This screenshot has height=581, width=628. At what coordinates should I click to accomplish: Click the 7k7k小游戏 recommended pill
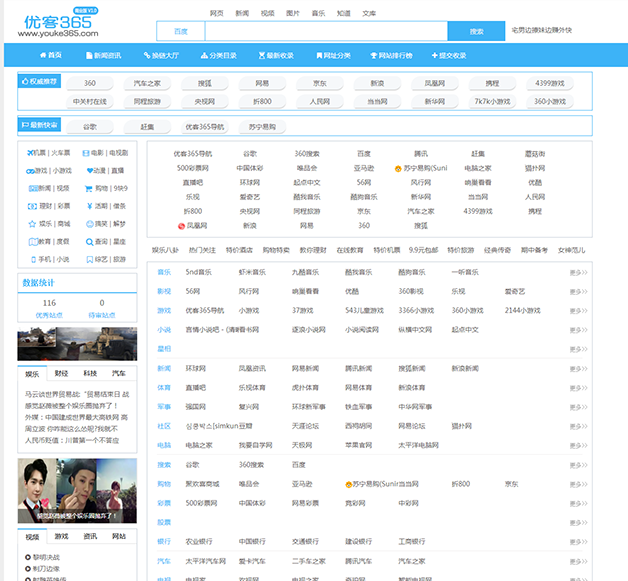pyautogui.click(x=492, y=101)
